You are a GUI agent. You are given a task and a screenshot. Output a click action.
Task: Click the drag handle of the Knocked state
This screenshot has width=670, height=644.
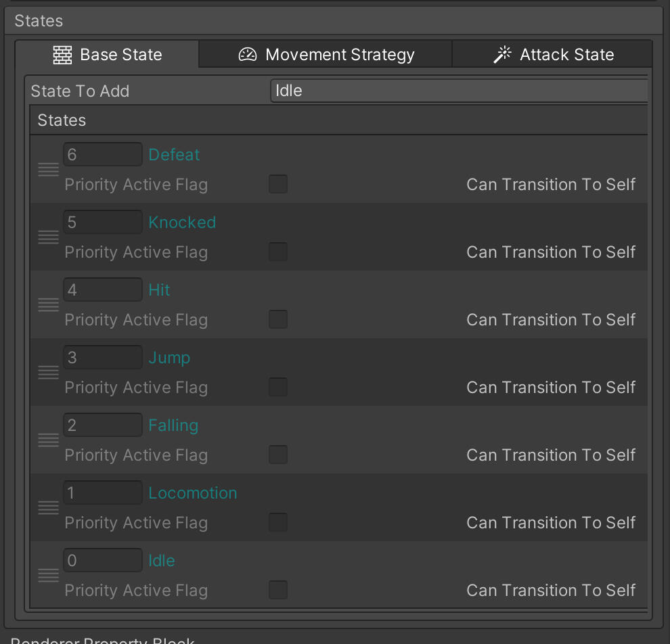pos(48,237)
